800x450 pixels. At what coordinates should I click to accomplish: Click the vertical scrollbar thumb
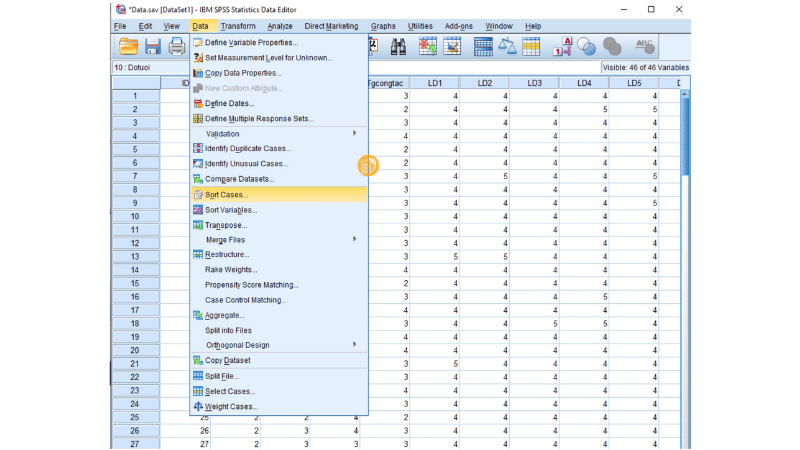point(685,137)
